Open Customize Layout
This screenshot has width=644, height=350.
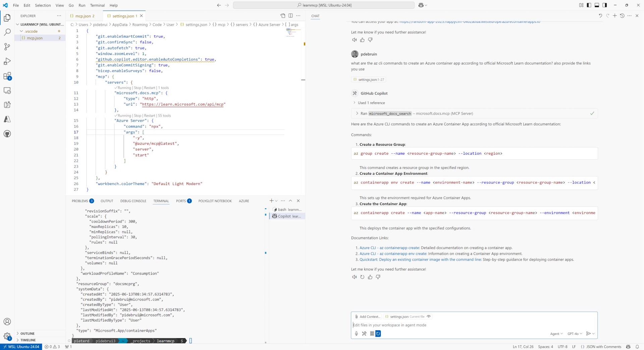tap(581, 5)
